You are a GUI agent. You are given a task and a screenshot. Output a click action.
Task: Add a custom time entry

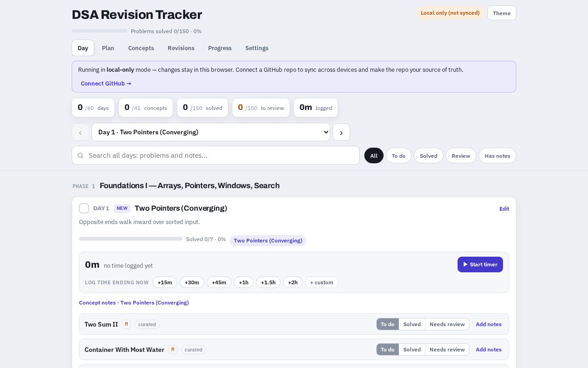tap(322, 282)
